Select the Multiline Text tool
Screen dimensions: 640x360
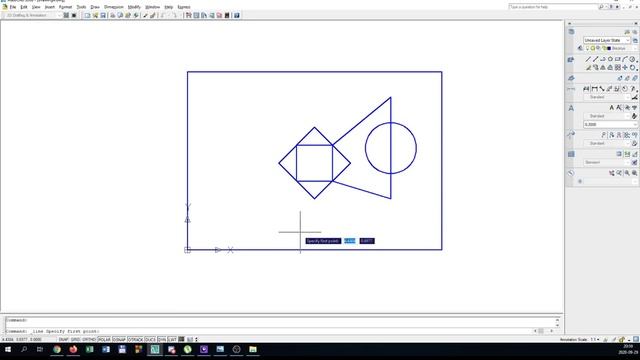[611, 108]
